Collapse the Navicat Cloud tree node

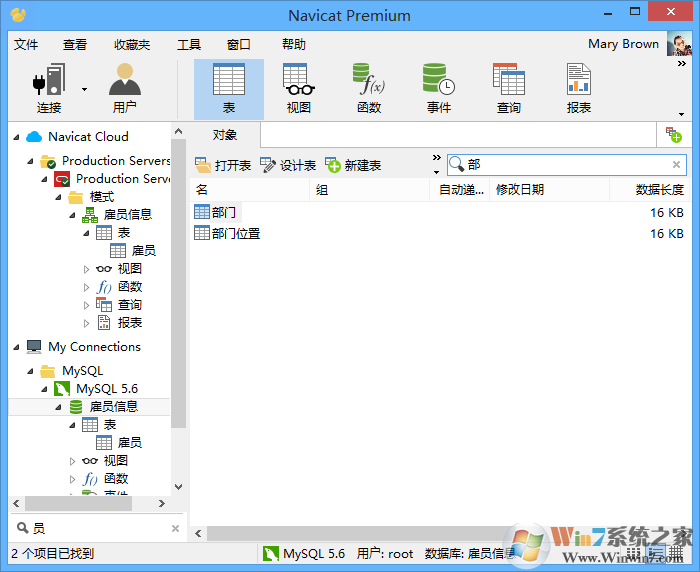pos(17,137)
